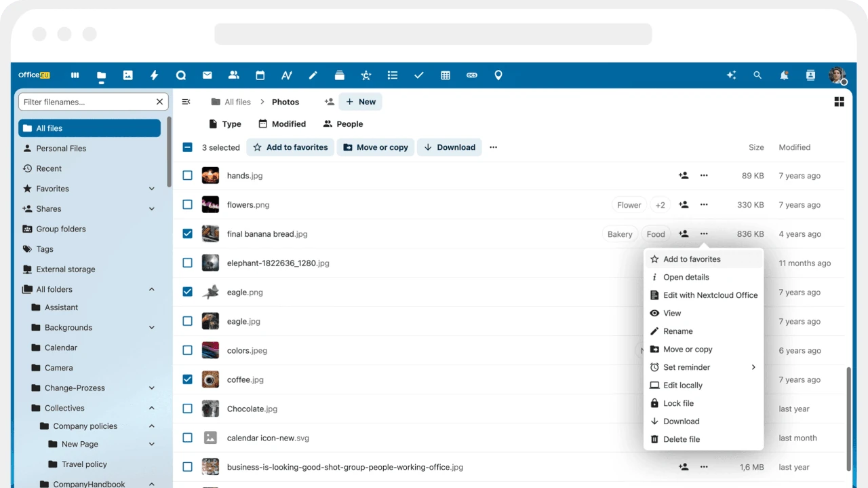Screen dimensions: 868x488
Task: Select Rename from context menu
Action: [x=677, y=331]
